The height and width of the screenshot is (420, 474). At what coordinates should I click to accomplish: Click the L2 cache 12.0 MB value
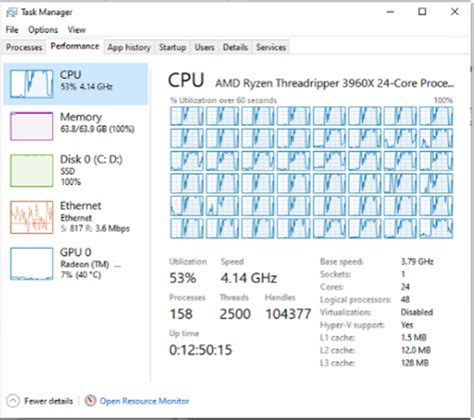(416, 350)
